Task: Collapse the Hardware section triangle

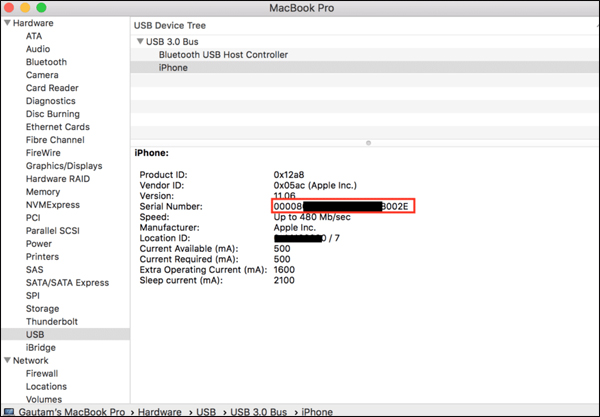Action: pyautogui.click(x=7, y=23)
